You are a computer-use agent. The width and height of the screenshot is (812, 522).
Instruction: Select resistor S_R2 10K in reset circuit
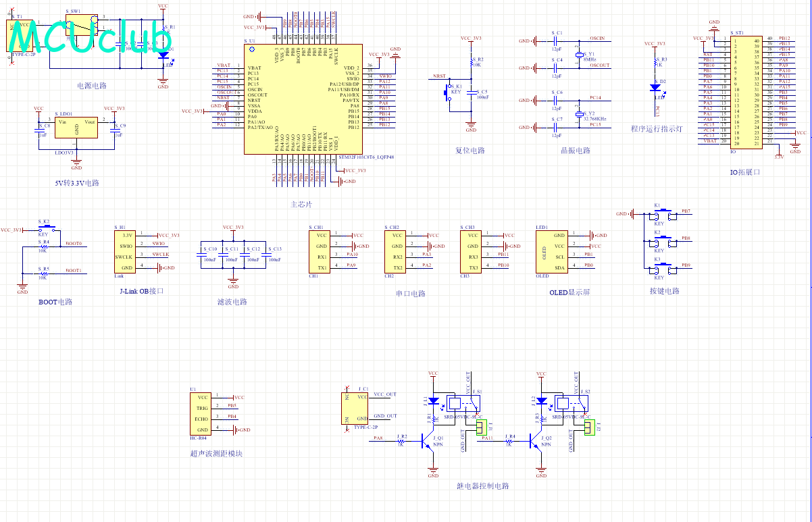click(472, 63)
